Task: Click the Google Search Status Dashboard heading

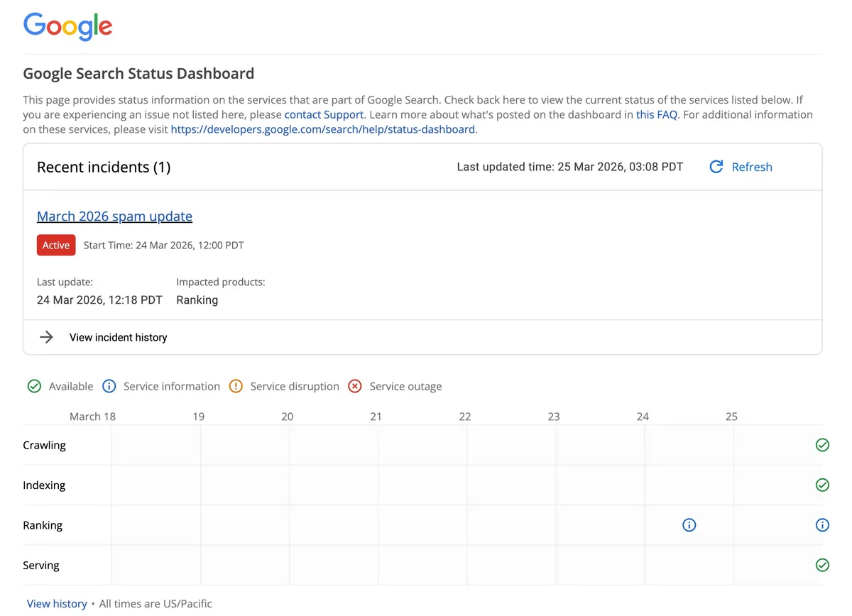Action: click(138, 73)
